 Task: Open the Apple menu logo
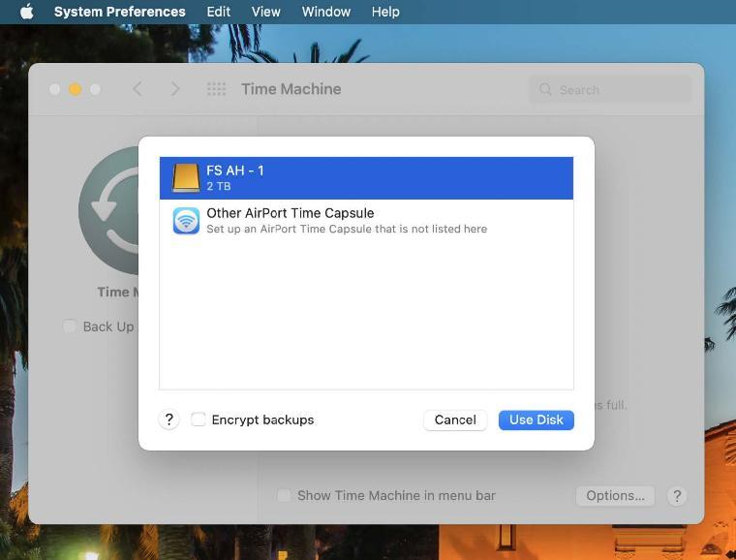coord(26,12)
